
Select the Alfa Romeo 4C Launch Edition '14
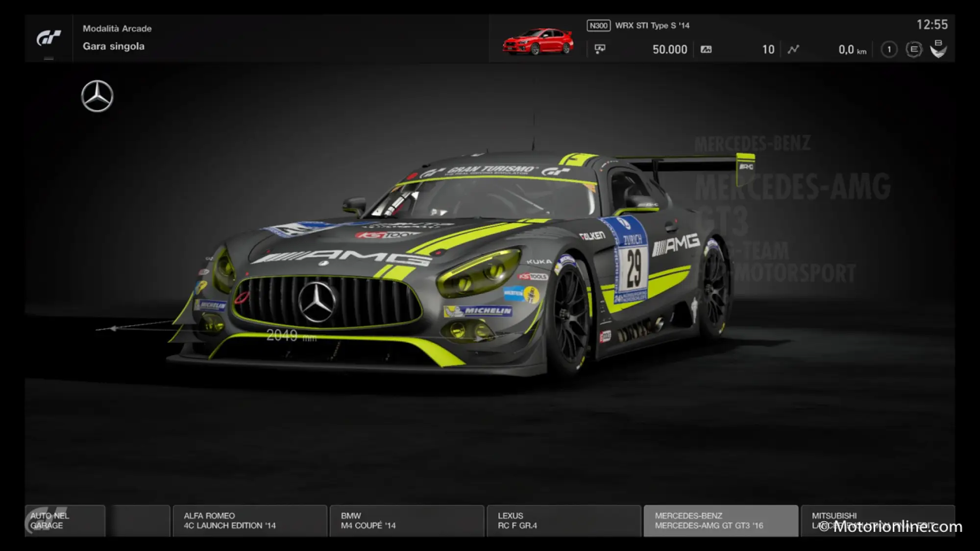pos(250,521)
